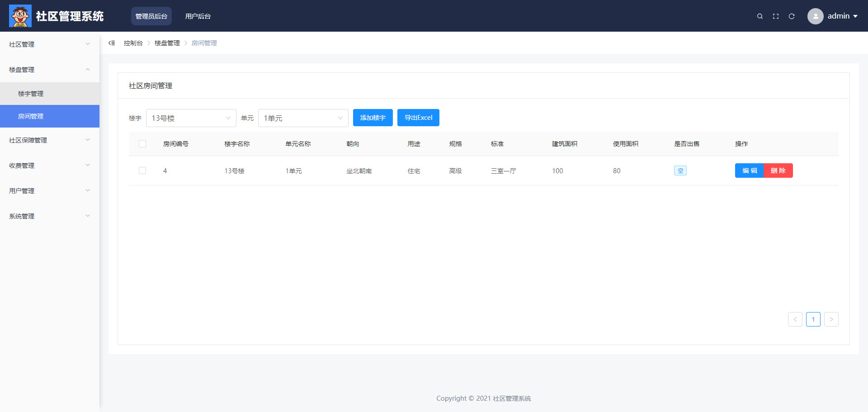This screenshot has width=868, height=412.
Task: Click the 导出Excel button
Action: (x=418, y=118)
